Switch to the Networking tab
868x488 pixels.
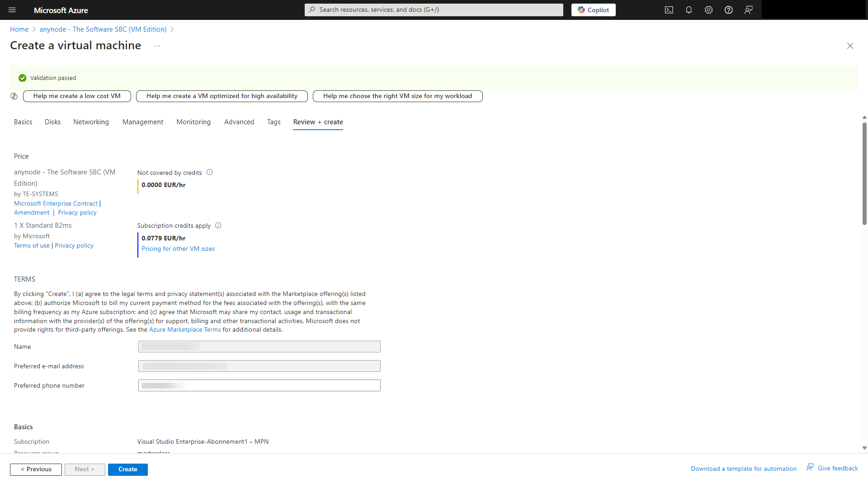pos(90,122)
